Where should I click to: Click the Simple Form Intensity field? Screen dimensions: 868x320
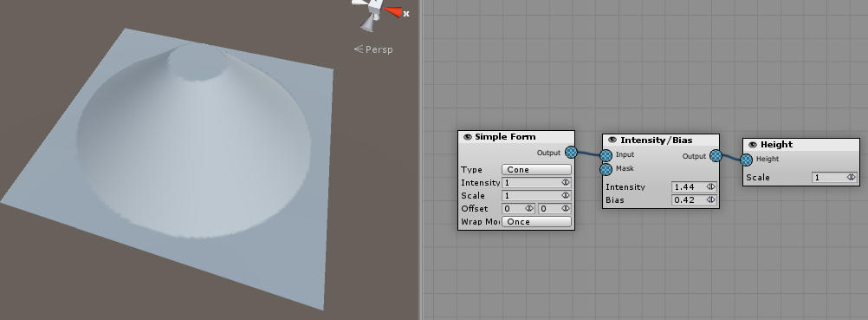[x=536, y=182]
